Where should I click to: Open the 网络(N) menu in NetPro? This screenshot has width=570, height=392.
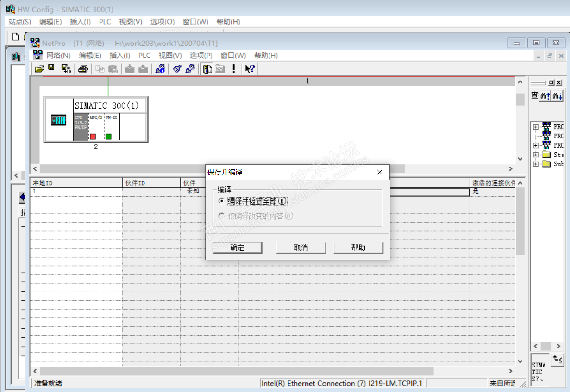[58, 55]
